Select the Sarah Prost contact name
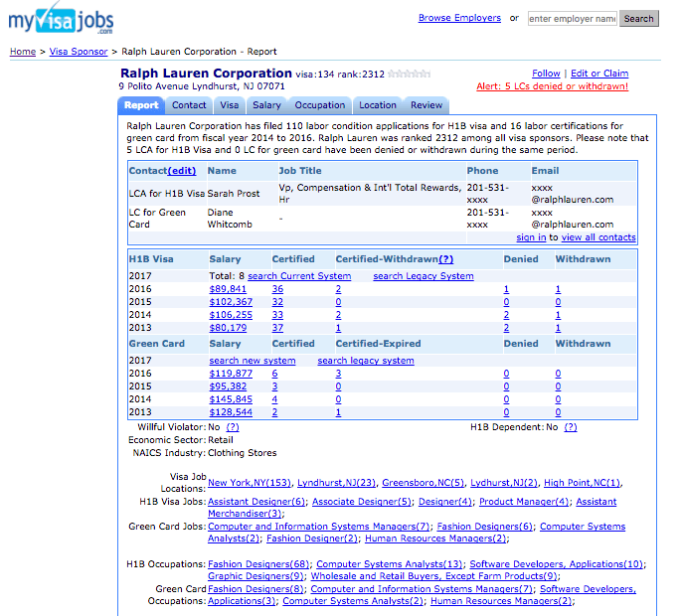The width and height of the screenshot is (681, 616). point(234,194)
